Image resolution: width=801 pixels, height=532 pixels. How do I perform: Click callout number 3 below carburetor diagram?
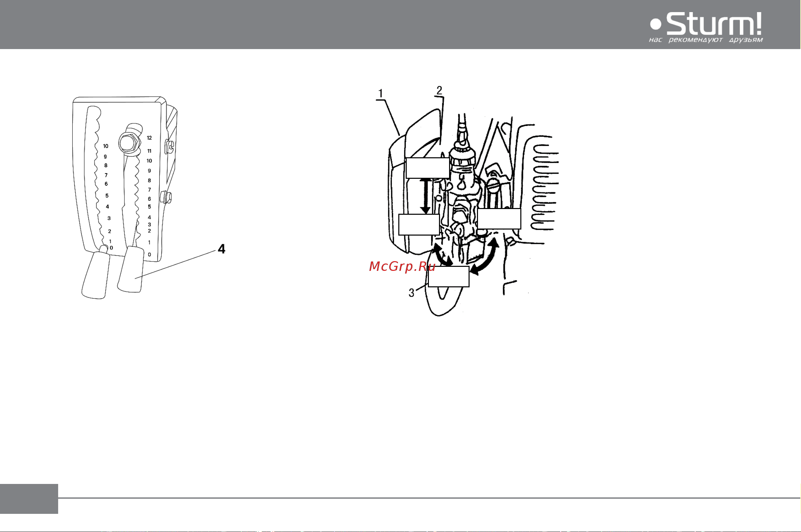[411, 293]
